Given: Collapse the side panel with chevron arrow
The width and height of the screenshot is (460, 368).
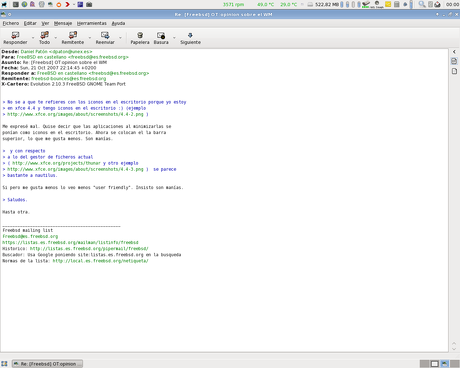Looking at the screenshot, I should [x=454, y=52].
